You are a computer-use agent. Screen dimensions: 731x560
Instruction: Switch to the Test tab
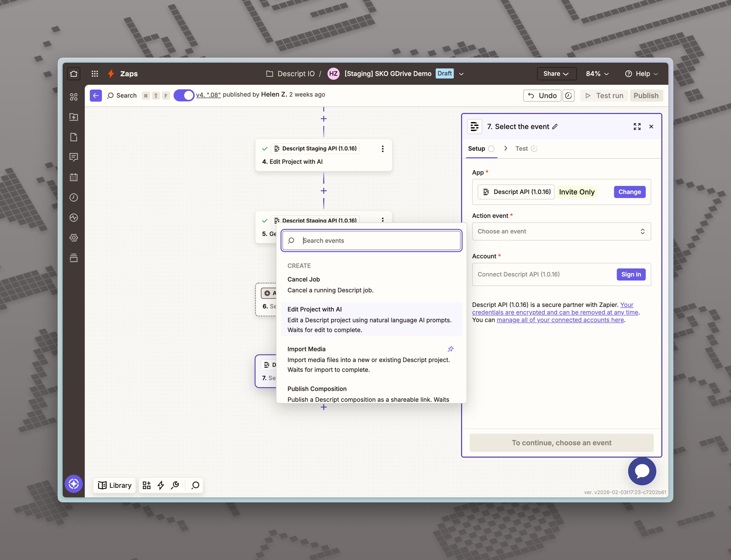click(522, 149)
